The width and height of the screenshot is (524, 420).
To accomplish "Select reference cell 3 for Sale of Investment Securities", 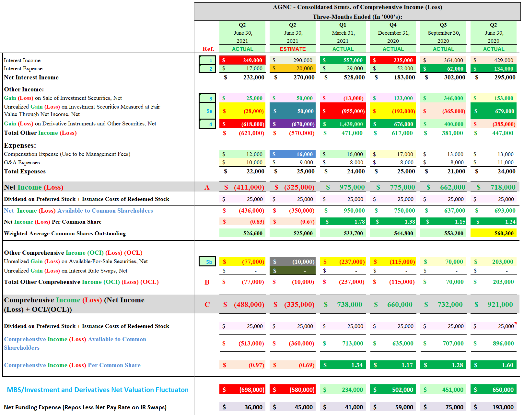I will point(207,98).
